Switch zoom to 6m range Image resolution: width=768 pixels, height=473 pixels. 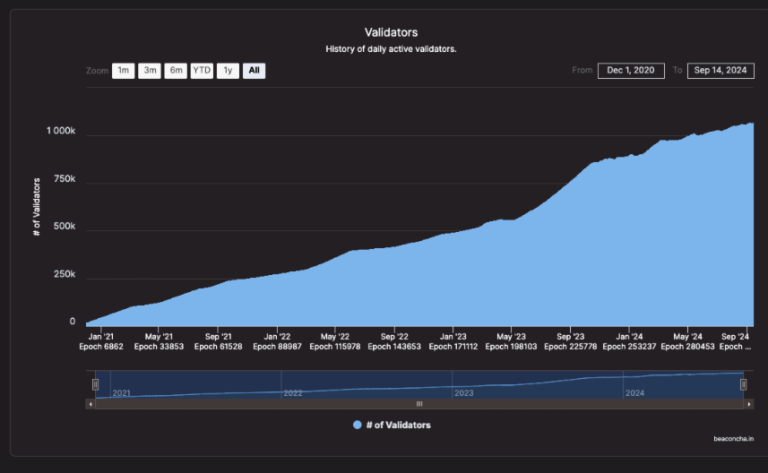pos(176,71)
